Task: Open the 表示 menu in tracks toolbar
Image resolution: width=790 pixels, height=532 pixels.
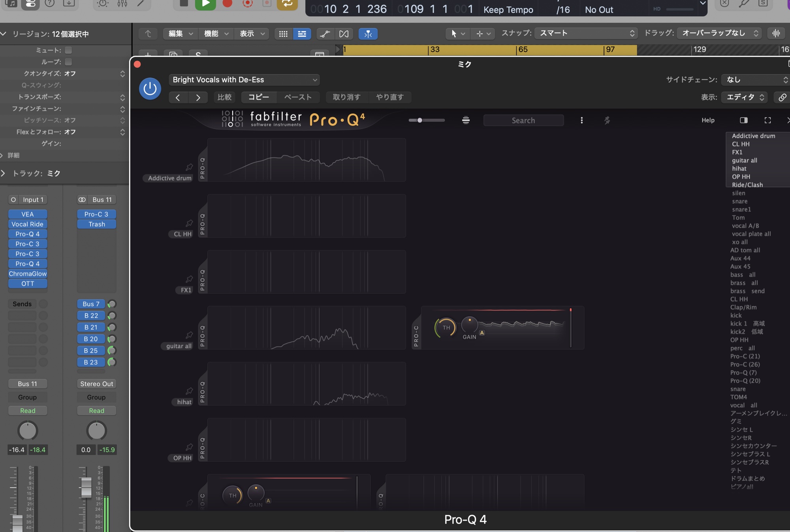Action: click(x=252, y=34)
